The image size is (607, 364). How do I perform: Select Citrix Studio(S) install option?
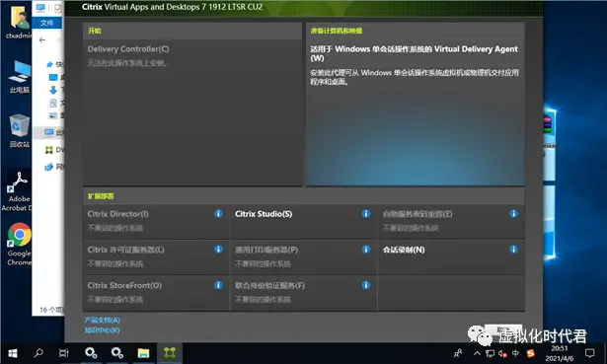[x=264, y=214]
